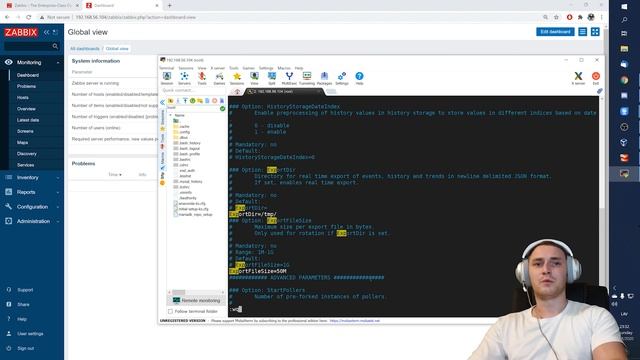Sort problems by Time column
This screenshot has height=360, width=640.
(115, 175)
